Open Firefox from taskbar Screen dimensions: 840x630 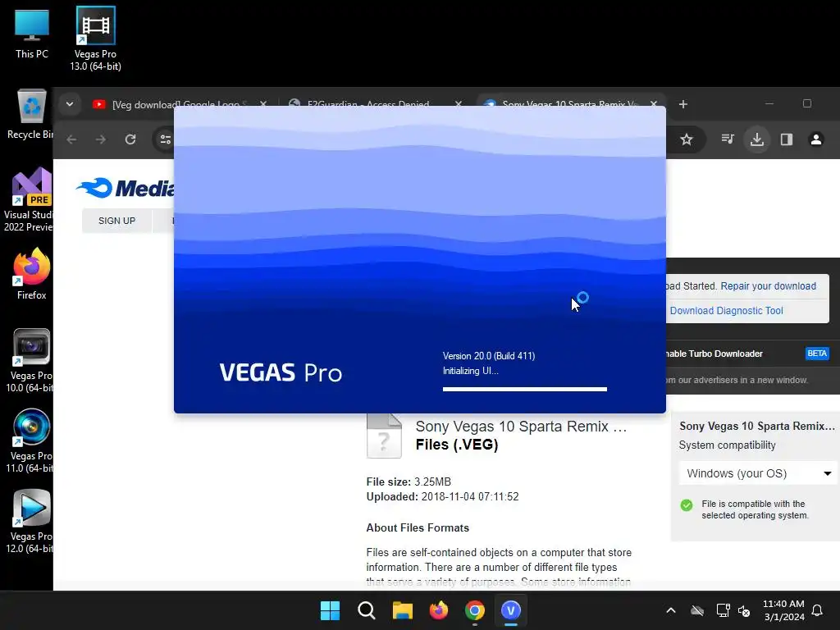[x=439, y=610]
